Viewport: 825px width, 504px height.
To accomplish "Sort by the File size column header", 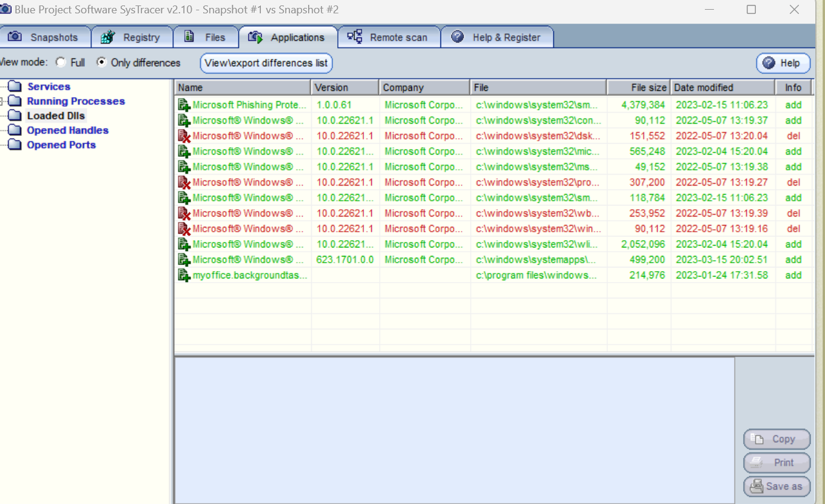I will [x=639, y=87].
